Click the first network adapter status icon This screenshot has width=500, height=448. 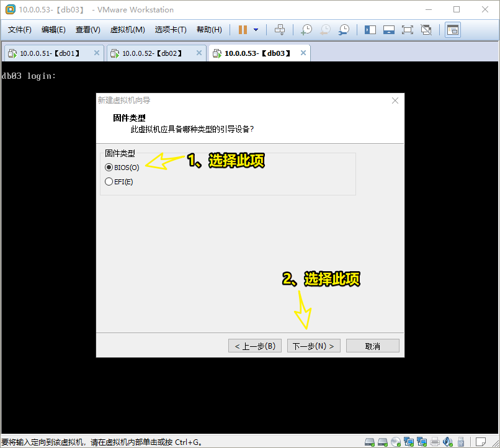point(409,442)
